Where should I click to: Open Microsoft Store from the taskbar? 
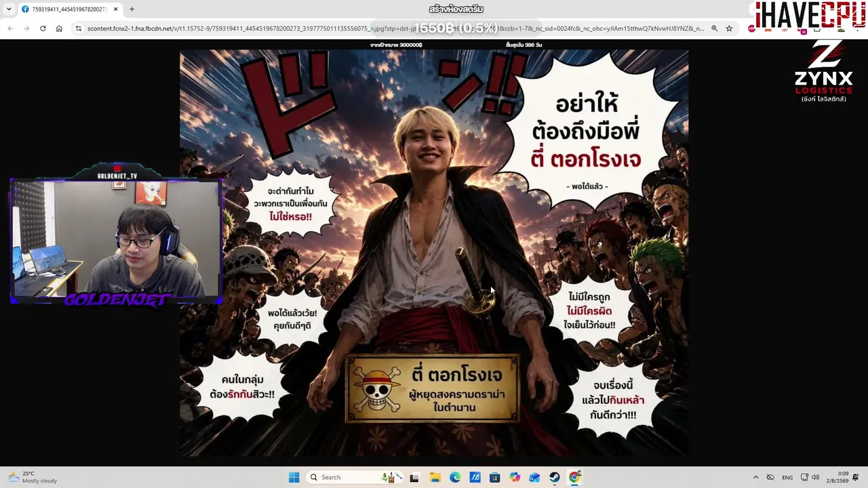point(495,477)
